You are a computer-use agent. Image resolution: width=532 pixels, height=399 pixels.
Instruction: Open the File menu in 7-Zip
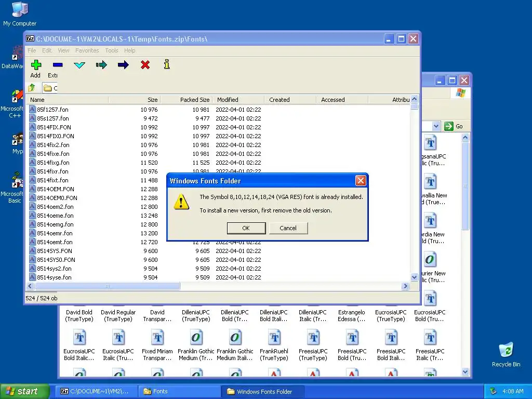(32, 50)
